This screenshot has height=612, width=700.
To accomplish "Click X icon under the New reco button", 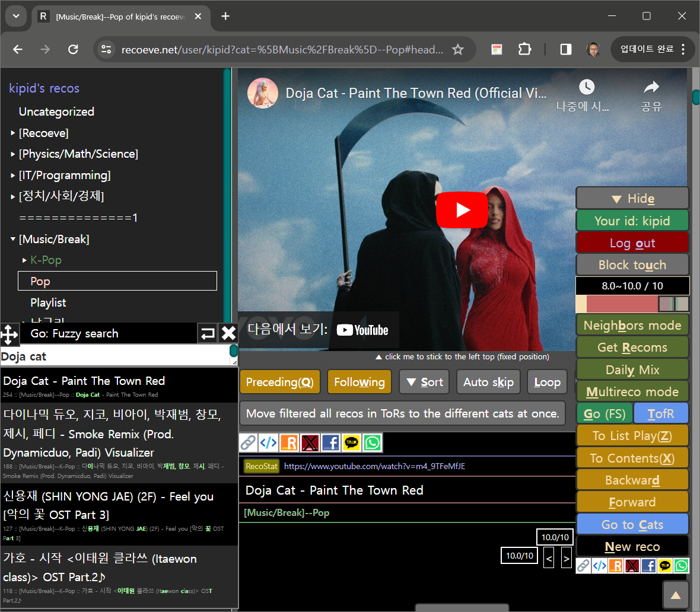I will coord(632,566).
